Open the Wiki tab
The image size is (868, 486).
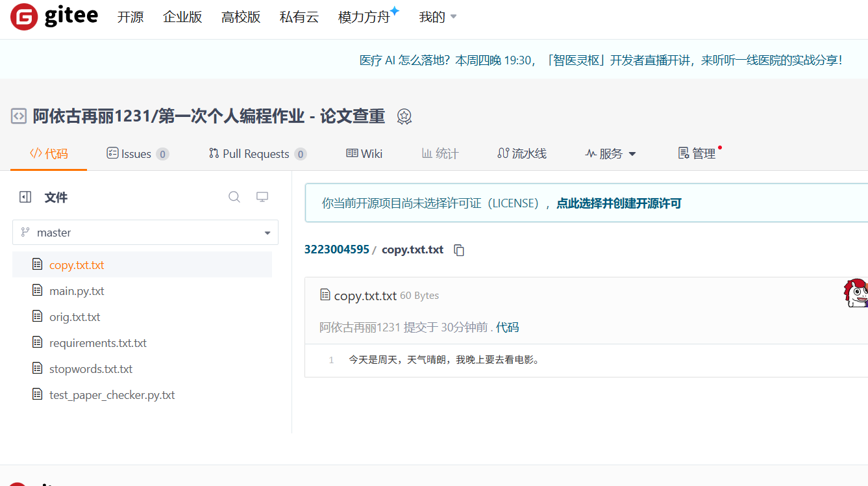(x=364, y=153)
